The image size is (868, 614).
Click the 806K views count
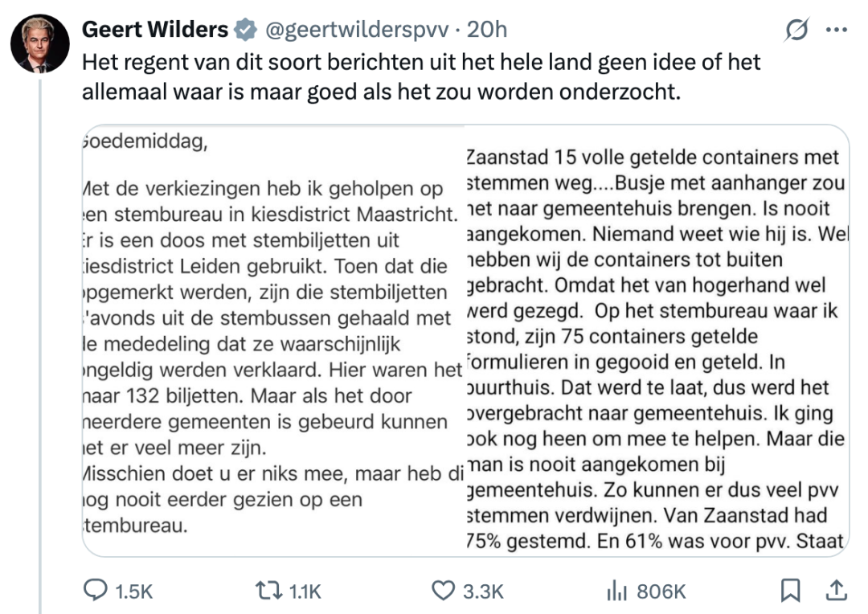(661, 591)
